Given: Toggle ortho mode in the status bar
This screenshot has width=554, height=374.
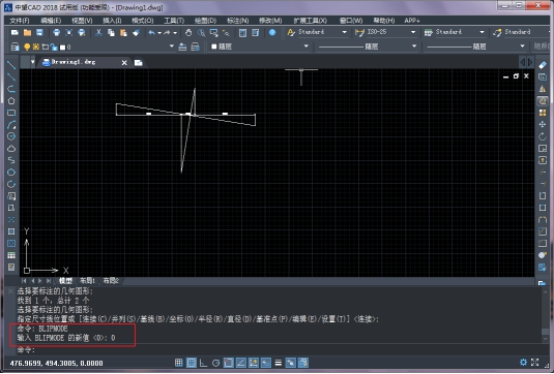Looking at the screenshot, I should pos(203,363).
